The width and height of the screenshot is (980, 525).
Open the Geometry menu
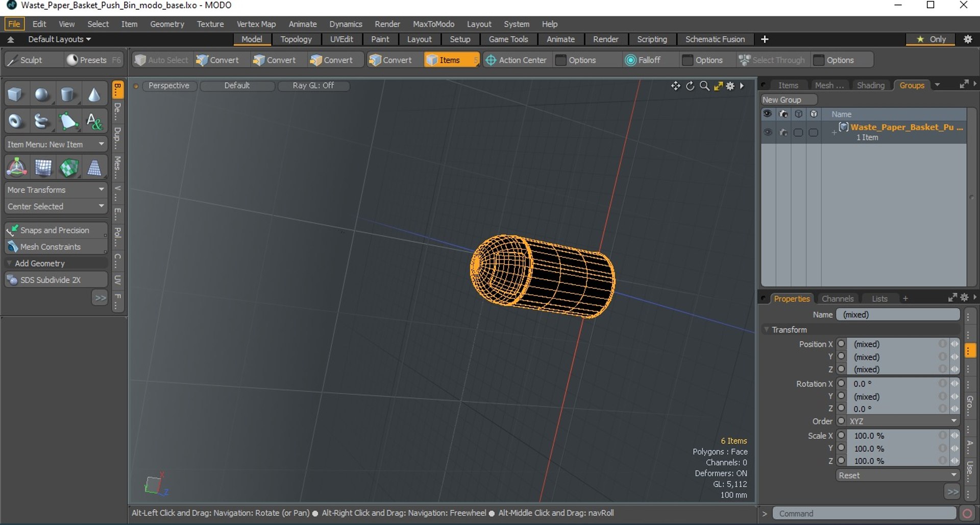(x=167, y=24)
